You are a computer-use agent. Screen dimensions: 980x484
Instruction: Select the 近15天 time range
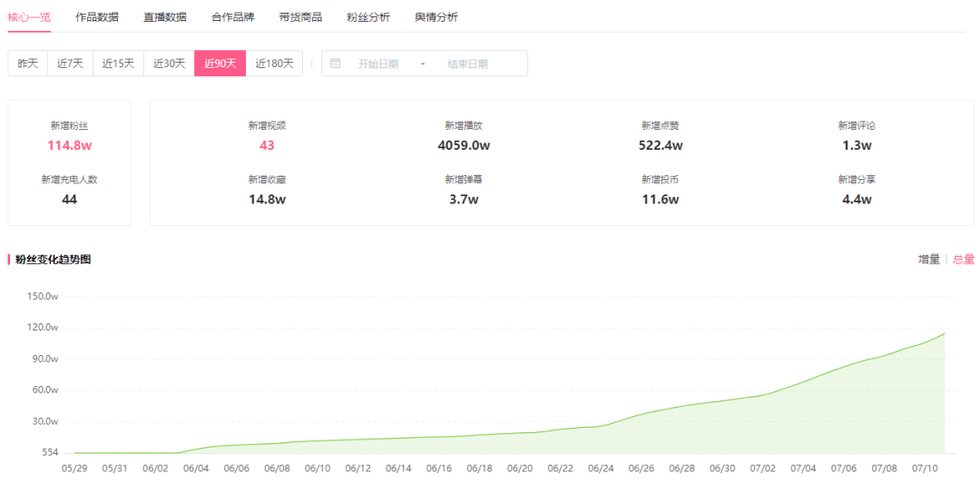click(119, 64)
